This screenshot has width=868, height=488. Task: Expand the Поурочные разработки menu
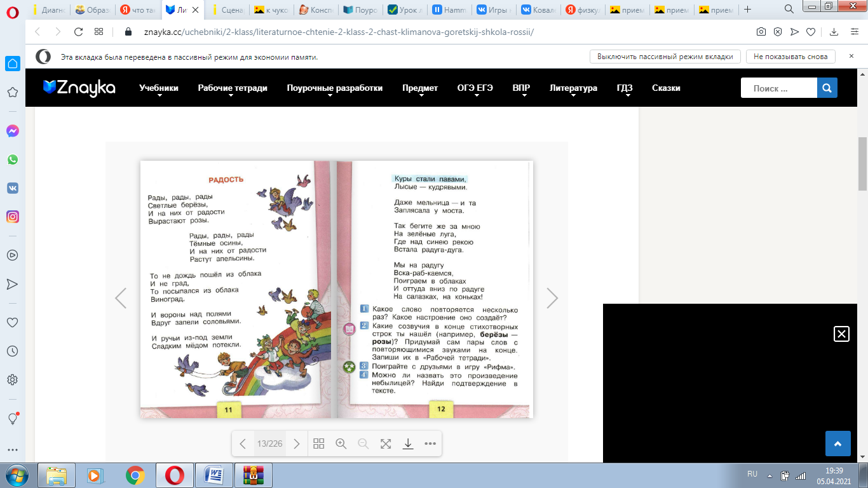[x=335, y=88]
